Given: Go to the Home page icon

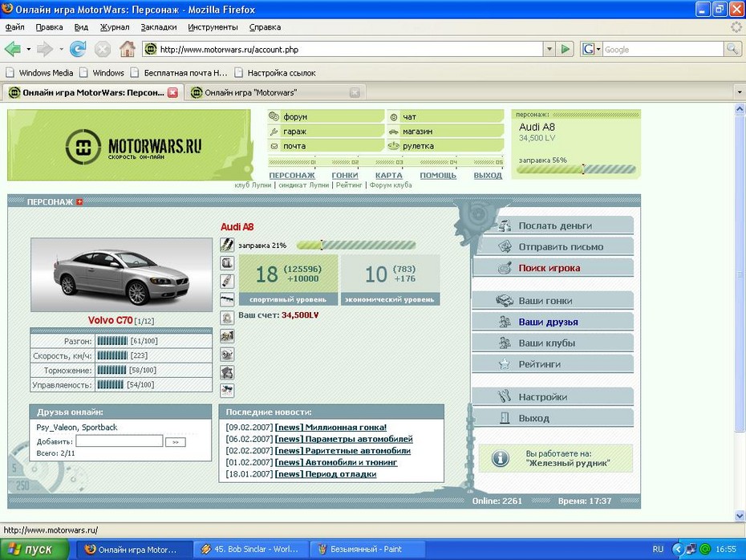Looking at the screenshot, I should coord(127,49).
